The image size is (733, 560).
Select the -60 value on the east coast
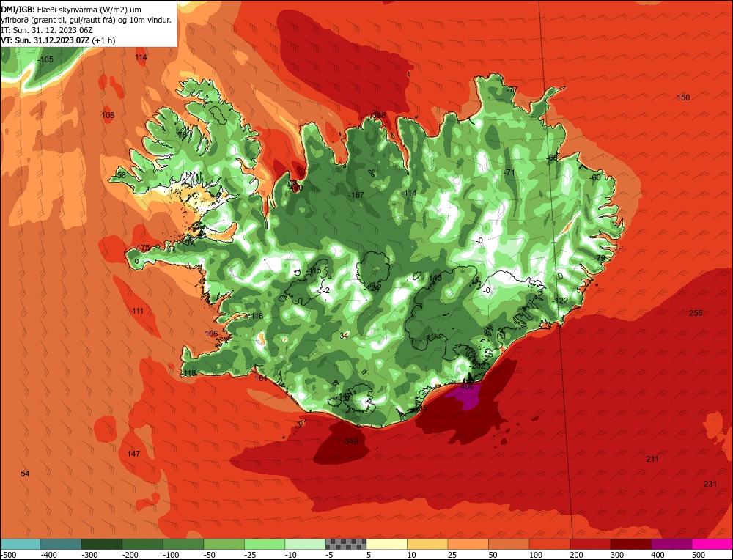point(594,177)
